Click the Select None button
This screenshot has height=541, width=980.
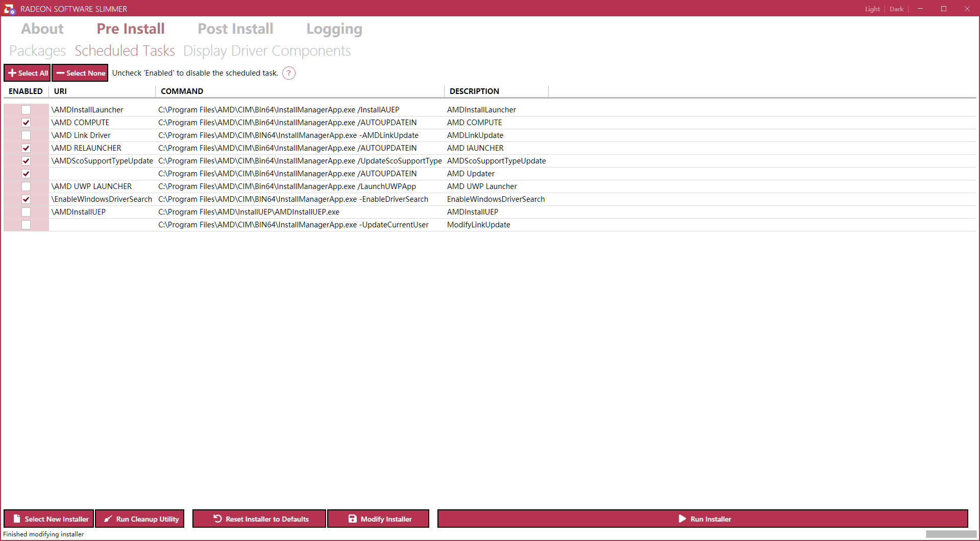[80, 73]
